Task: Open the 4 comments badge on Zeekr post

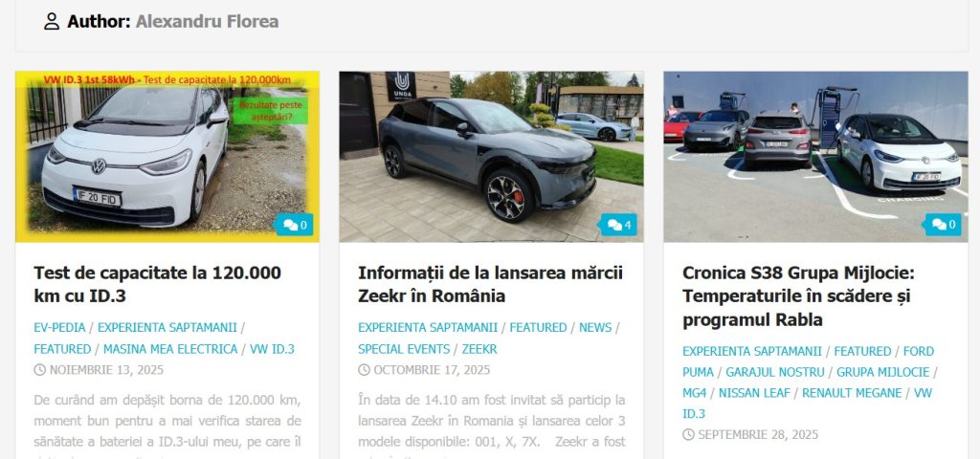Action: (x=619, y=225)
